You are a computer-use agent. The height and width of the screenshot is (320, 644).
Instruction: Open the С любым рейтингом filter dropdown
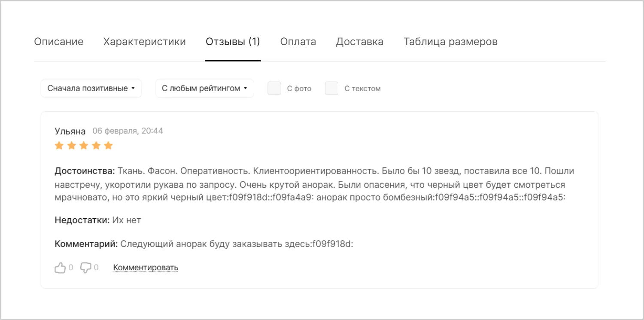[205, 88]
